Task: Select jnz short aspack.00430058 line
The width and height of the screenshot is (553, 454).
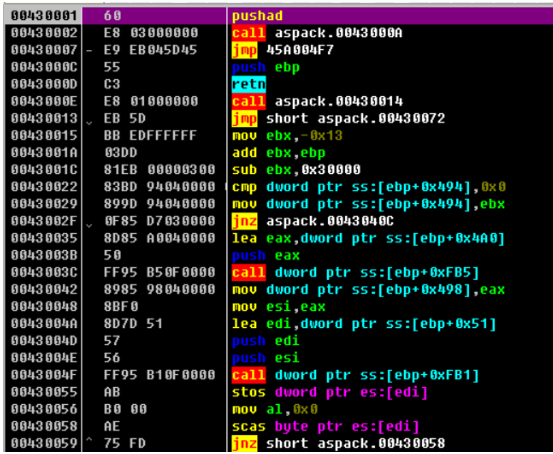Action: pos(338,444)
